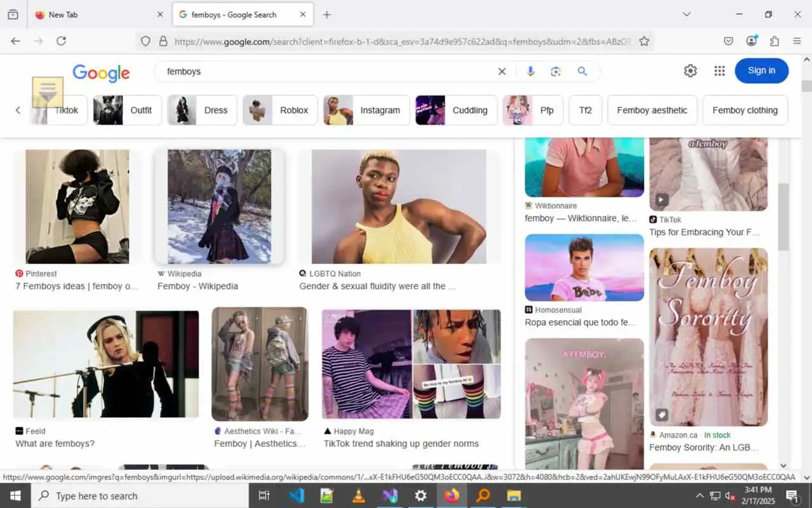Open the Google apps grid
The image size is (812, 508).
[x=719, y=71]
